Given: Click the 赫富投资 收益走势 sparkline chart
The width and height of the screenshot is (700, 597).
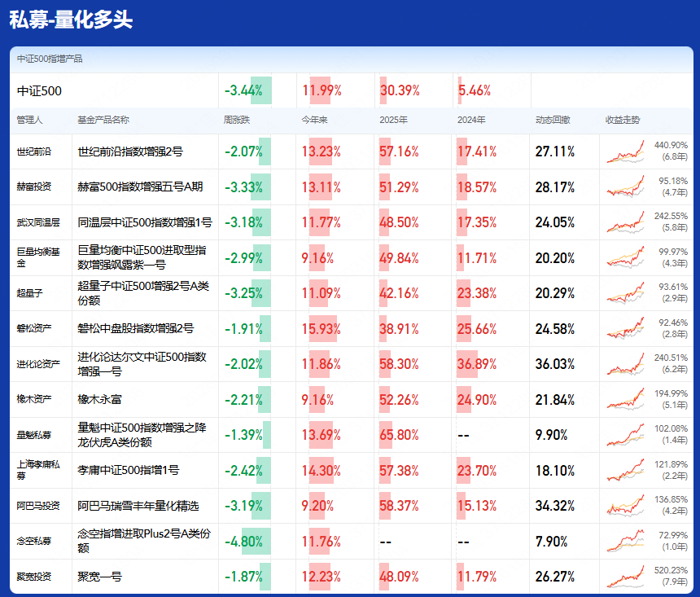Looking at the screenshot, I should pos(626,187).
